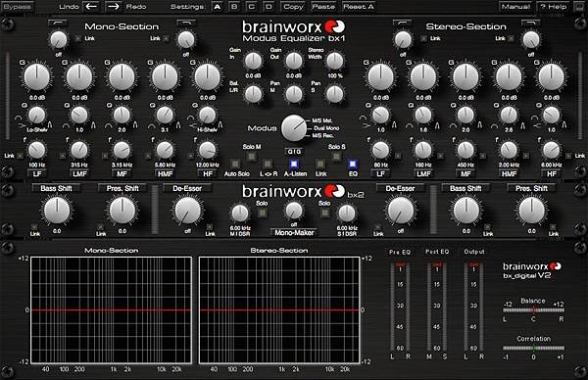Toggle the Solo S button
The height and width of the screenshot is (380, 588).
point(337,157)
